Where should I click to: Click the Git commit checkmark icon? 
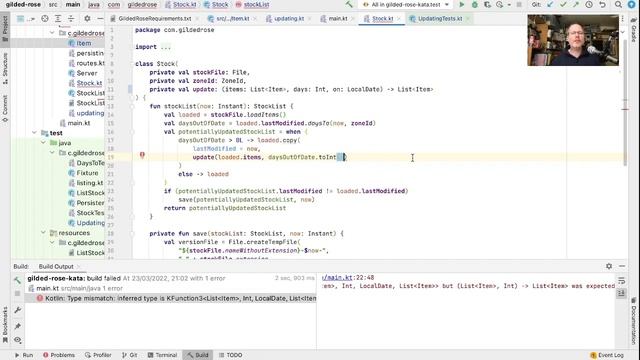[x=563, y=4]
